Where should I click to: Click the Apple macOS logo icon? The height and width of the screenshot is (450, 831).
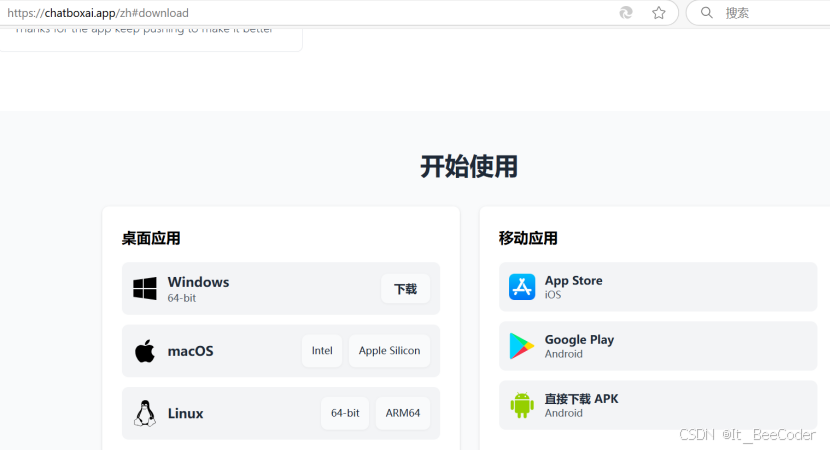pos(145,351)
